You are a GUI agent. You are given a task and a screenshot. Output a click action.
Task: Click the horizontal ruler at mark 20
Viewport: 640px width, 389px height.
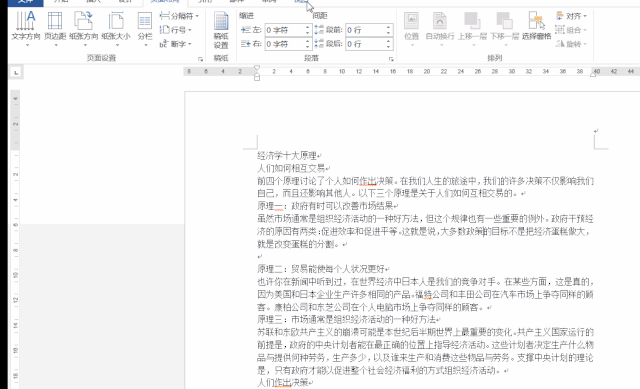(x=427, y=71)
